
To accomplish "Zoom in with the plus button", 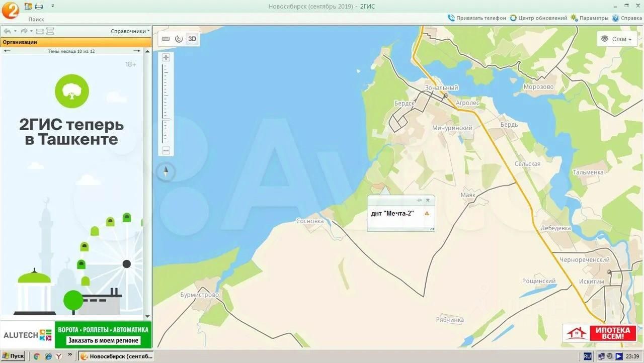I will pos(166,57).
